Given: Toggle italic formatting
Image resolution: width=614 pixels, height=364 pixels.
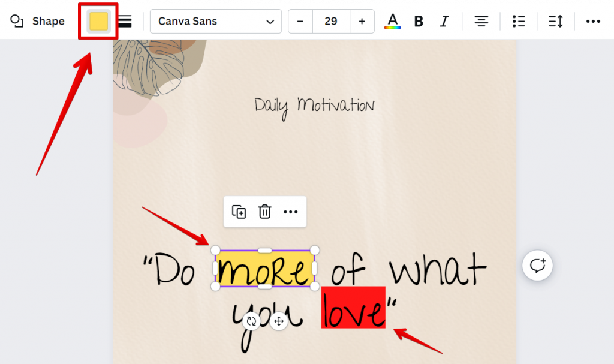Looking at the screenshot, I should tap(444, 21).
